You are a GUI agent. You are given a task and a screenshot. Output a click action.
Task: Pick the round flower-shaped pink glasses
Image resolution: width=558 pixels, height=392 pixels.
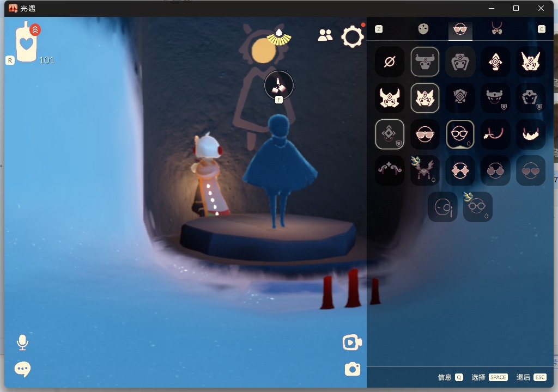495,170
